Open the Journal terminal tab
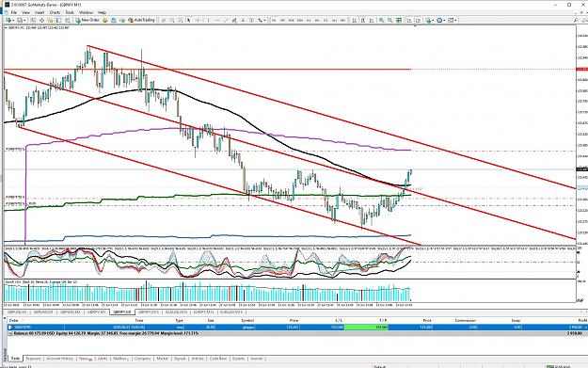588x368 pixels. point(257,359)
